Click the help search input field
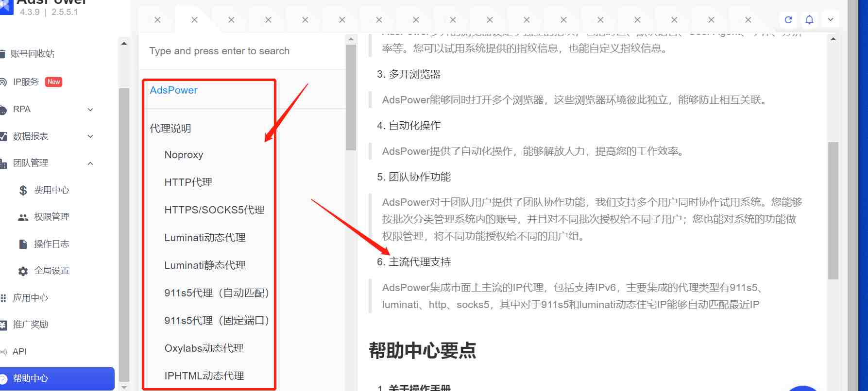The height and width of the screenshot is (391, 868). coord(242,51)
